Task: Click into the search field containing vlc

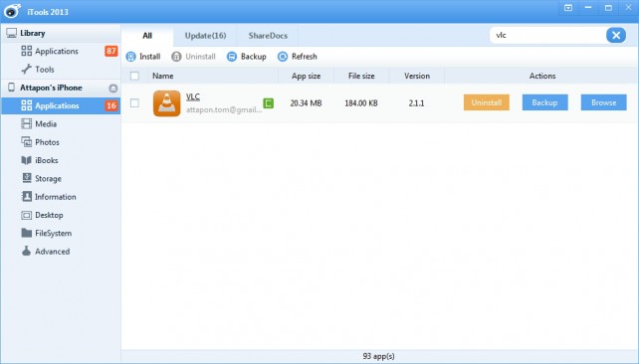Action: [548, 36]
